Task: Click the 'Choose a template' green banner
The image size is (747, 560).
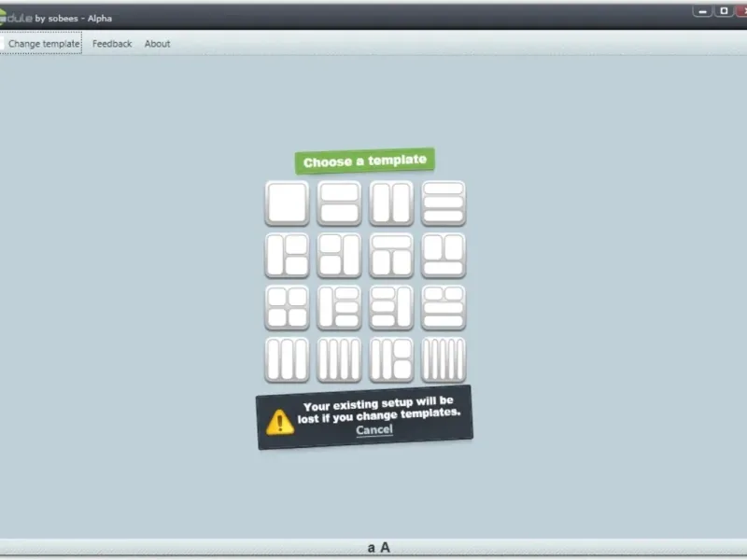Action: click(365, 161)
